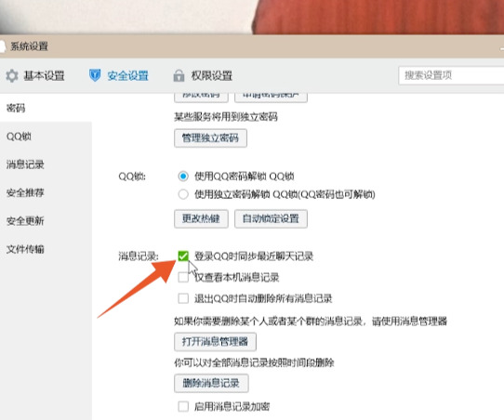504x420 pixels.
Task: Click the 系统设置 window title icon
Action: tap(3, 46)
